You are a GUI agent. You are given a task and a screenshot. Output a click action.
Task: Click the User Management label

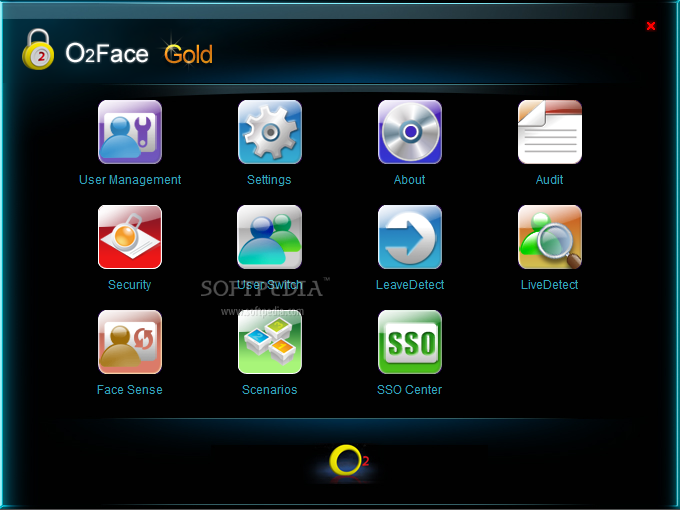(130, 180)
